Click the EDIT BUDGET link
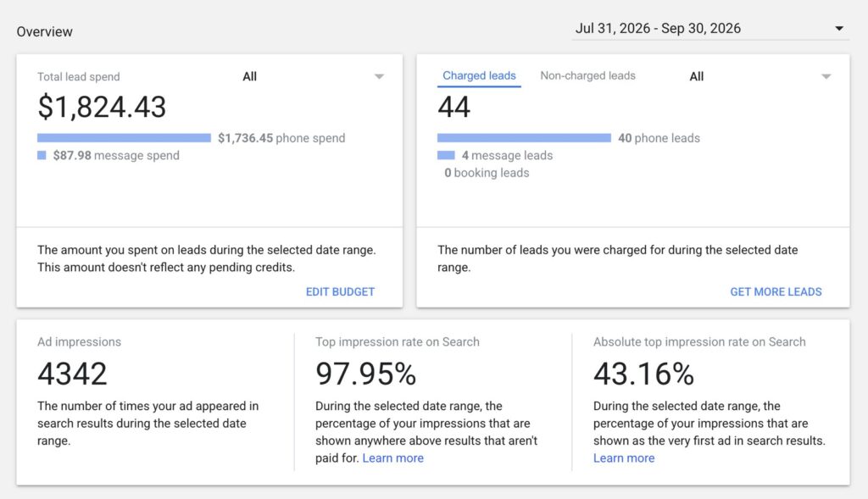Screen dimensions: 868x499 point(340,291)
